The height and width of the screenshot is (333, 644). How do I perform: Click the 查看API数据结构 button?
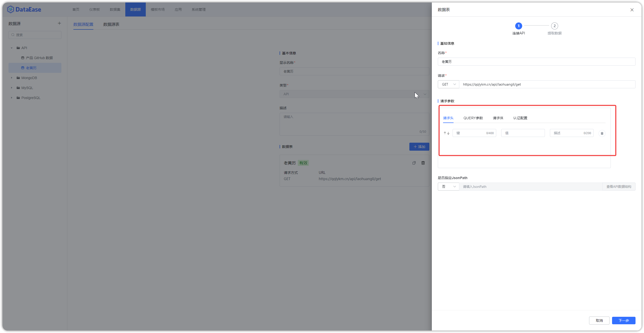[x=619, y=186]
